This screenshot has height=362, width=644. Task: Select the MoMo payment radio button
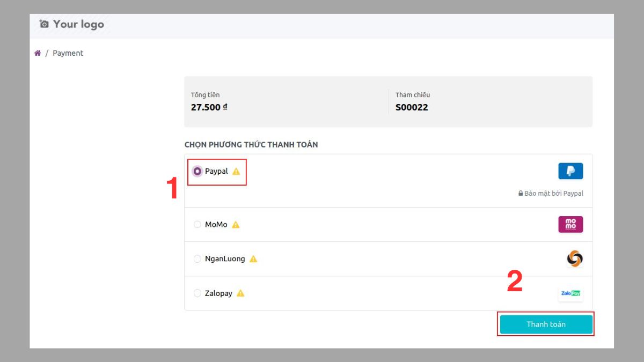(197, 224)
